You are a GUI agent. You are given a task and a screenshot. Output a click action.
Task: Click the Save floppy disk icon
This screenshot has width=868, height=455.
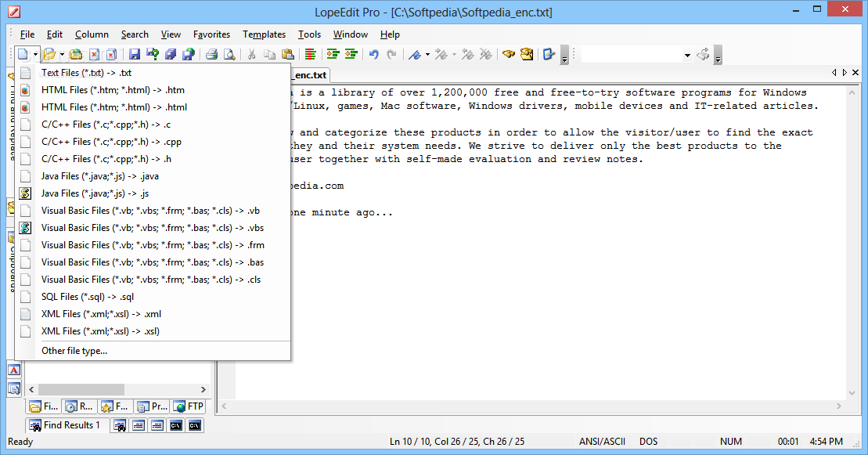click(135, 54)
